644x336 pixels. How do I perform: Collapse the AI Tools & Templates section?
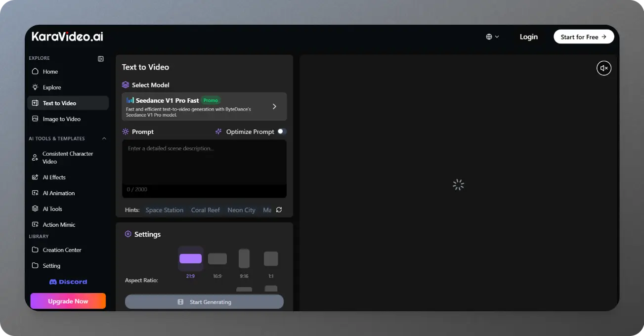[x=104, y=139]
